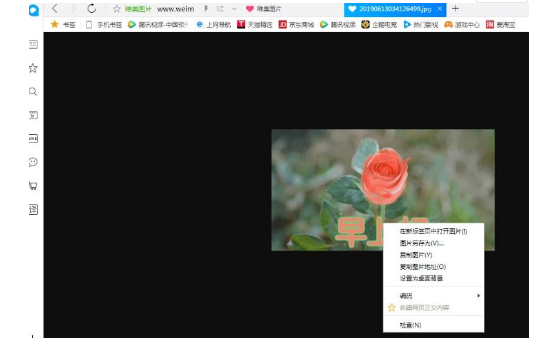Open the 热门影视 bookmark
This screenshot has height=360, width=550.
tap(421, 25)
